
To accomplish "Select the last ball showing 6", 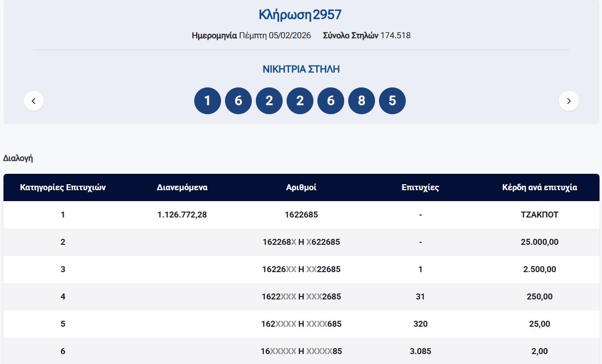I will (x=330, y=101).
